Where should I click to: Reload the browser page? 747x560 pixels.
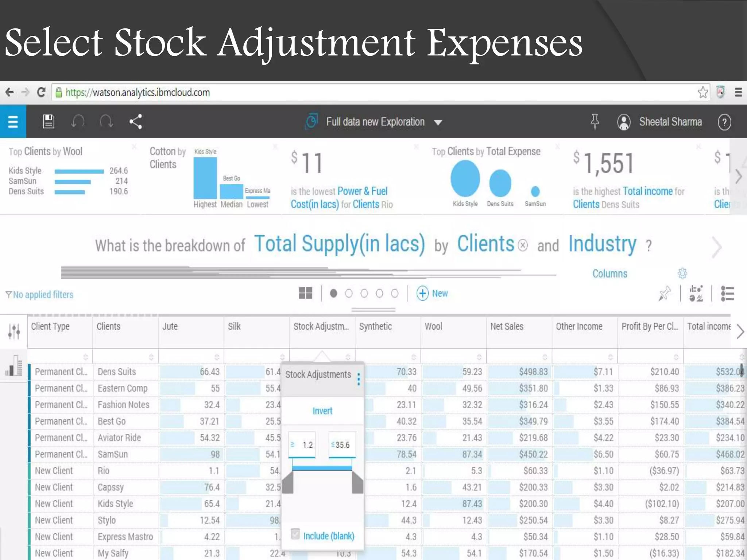[41, 92]
